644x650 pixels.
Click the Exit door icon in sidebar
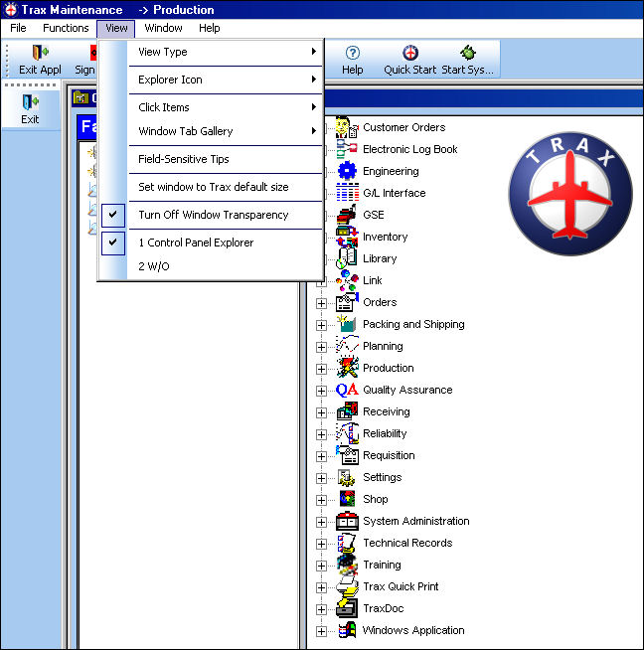click(x=30, y=102)
